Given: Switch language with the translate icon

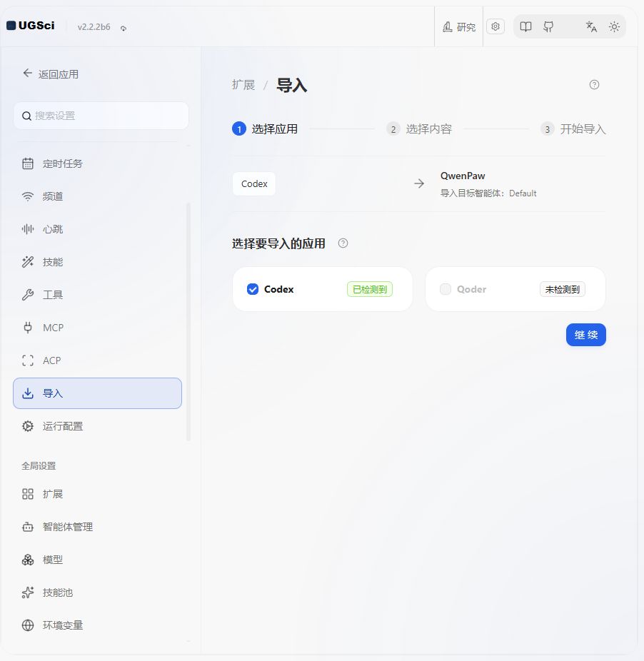Looking at the screenshot, I should tap(591, 27).
